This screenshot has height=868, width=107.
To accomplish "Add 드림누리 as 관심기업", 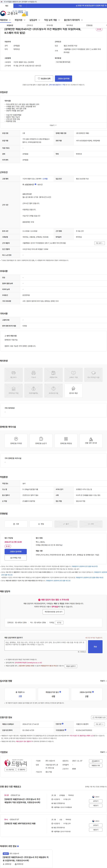I will point(10,770).
